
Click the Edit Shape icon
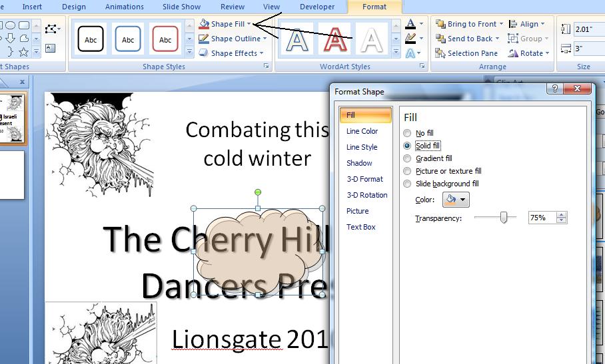[x=52, y=29]
